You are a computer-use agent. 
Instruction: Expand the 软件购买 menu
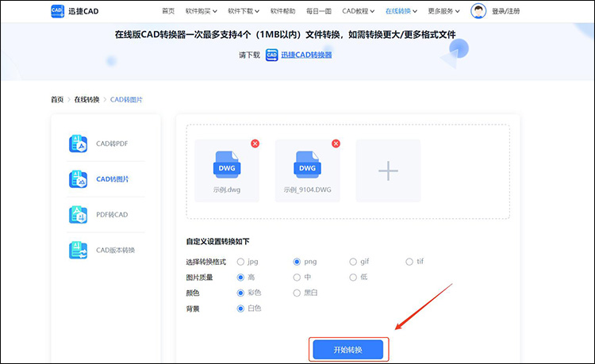tap(202, 11)
